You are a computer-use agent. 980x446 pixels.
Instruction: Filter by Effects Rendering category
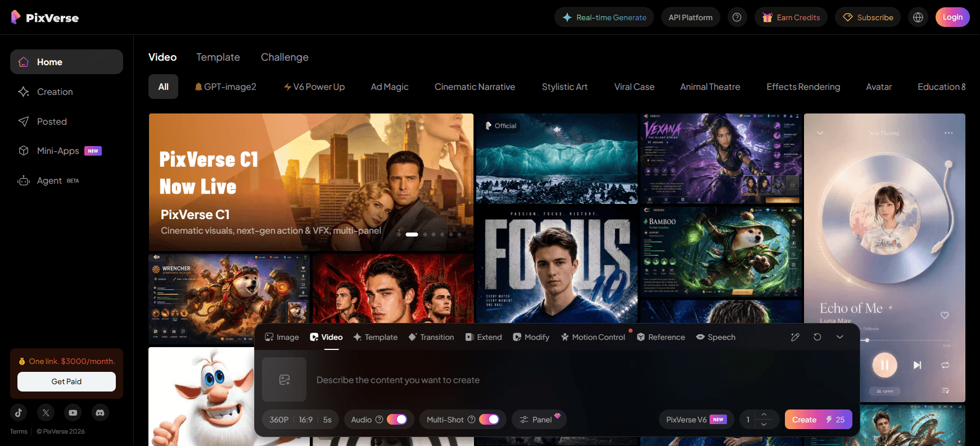coord(803,87)
